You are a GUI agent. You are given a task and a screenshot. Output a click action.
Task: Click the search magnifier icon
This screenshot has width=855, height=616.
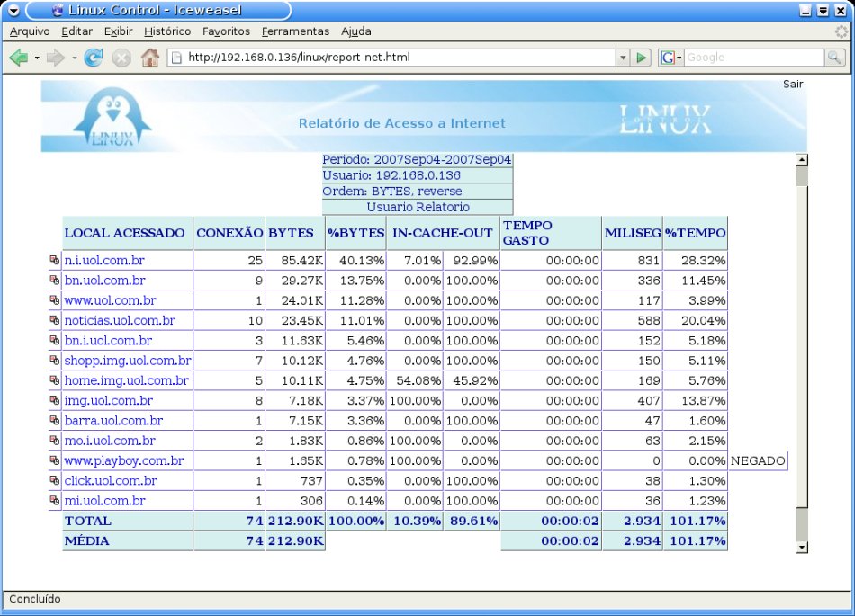pos(834,58)
